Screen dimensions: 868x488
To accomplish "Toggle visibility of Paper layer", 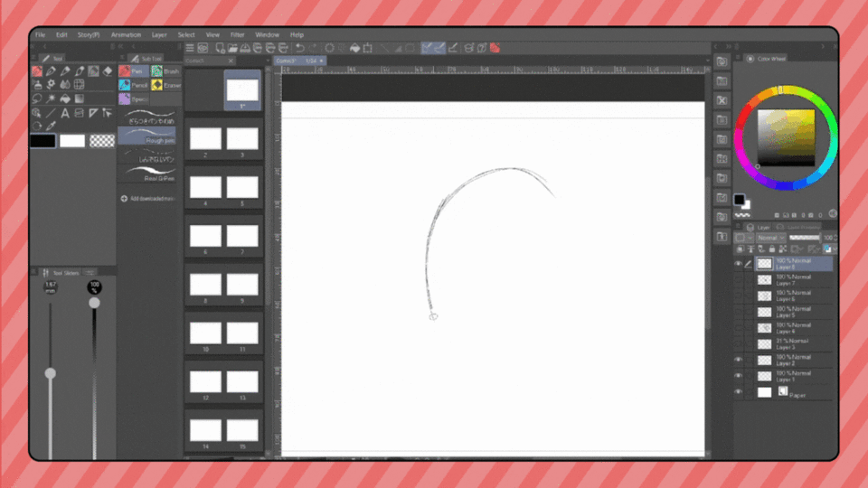I will click(x=738, y=392).
